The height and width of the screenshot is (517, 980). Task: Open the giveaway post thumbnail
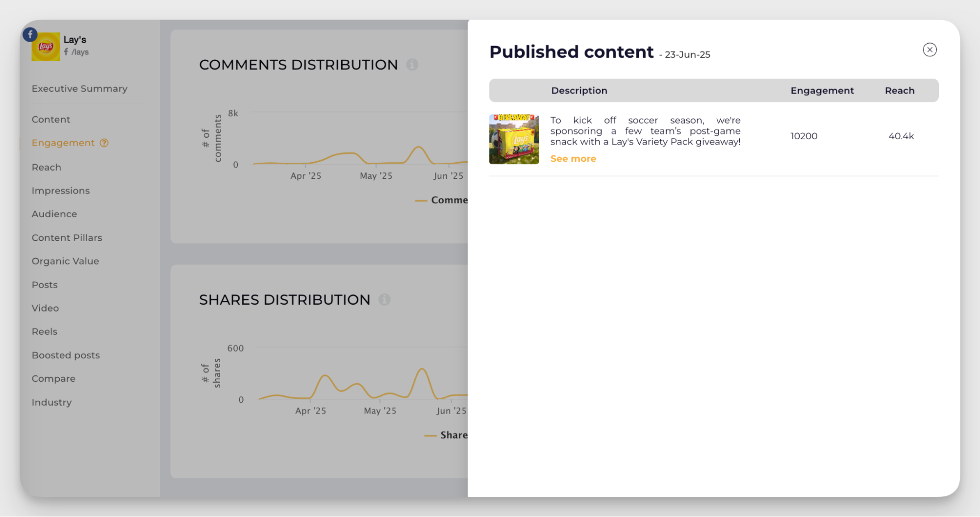tap(514, 139)
